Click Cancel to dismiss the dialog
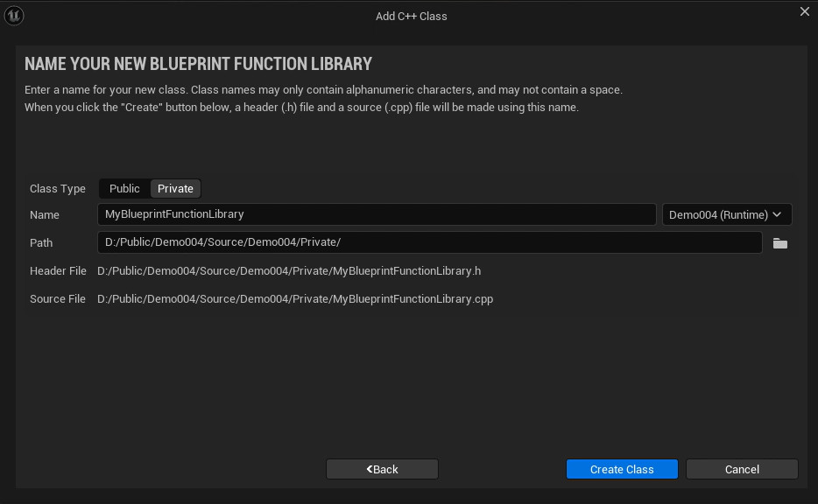Image resolution: width=818 pixels, height=504 pixels. click(742, 469)
